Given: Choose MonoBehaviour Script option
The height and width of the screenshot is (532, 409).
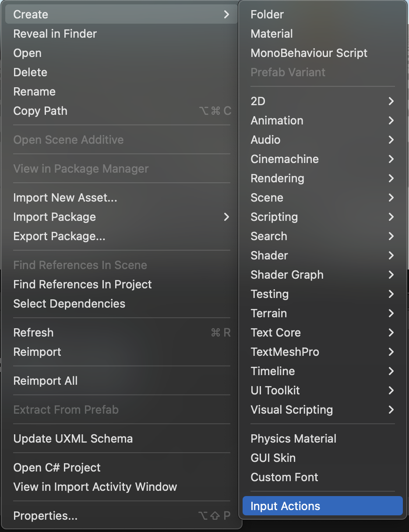Looking at the screenshot, I should [309, 53].
